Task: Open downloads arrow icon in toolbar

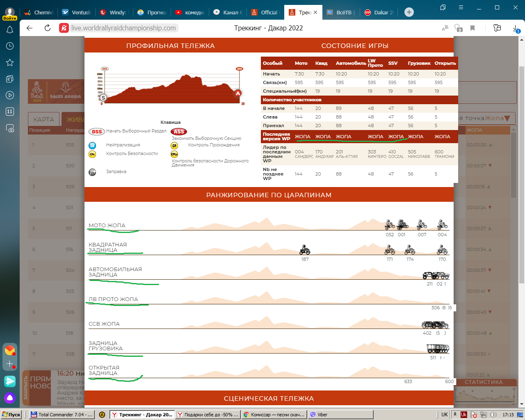Action: [516, 28]
